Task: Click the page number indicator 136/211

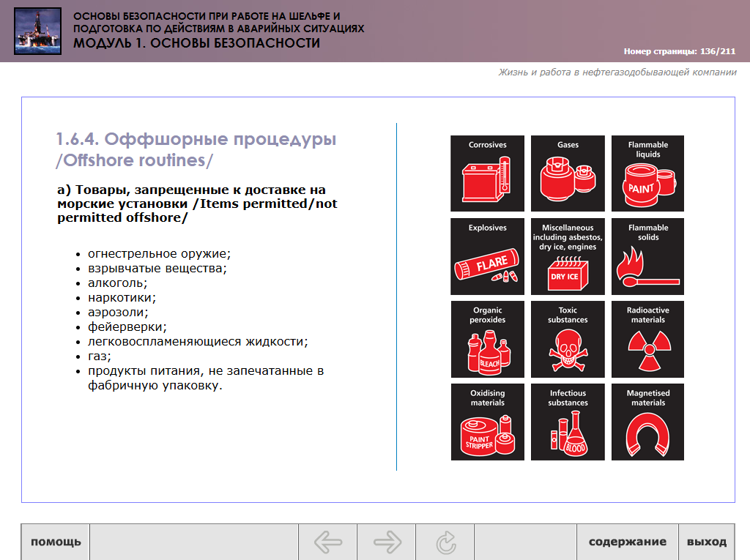Action: (679, 51)
